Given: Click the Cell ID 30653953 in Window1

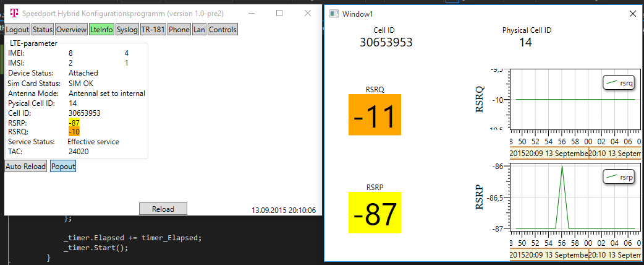Looking at the screenshot, I should [386, 42].
